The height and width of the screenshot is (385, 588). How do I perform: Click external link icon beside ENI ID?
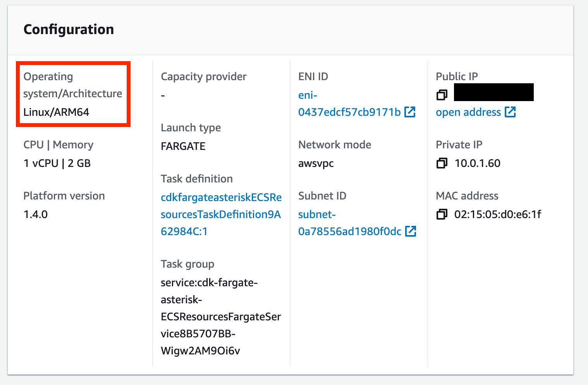coord(410,112)
